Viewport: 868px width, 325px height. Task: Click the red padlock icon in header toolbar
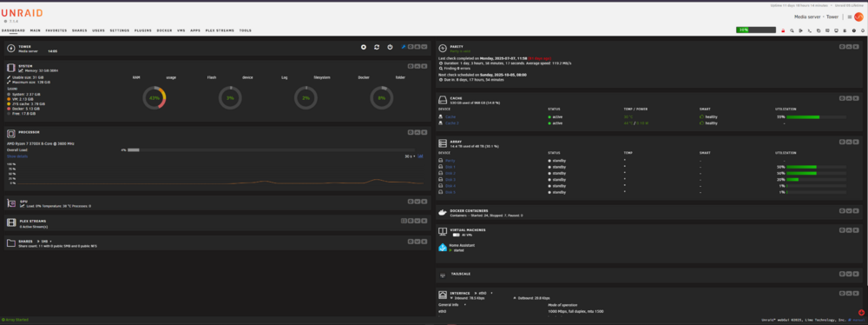pyautogui.click(x=783, y=30)
